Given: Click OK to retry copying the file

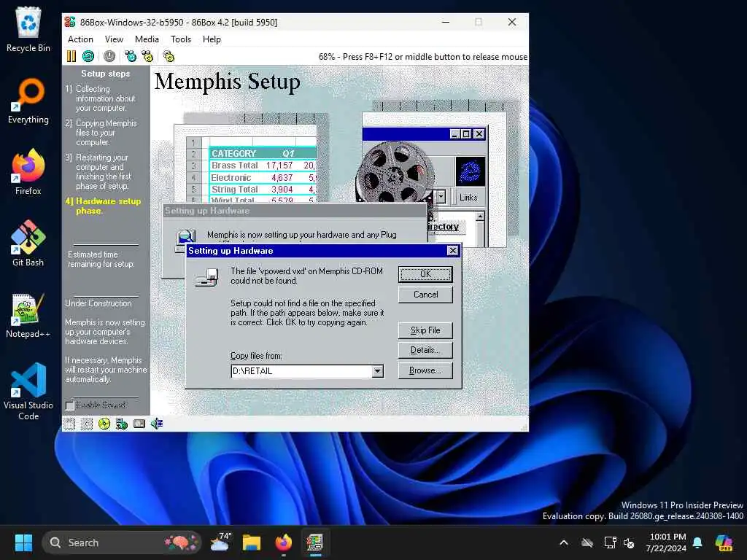Looking at the screenshot, I should coord(425,274).
